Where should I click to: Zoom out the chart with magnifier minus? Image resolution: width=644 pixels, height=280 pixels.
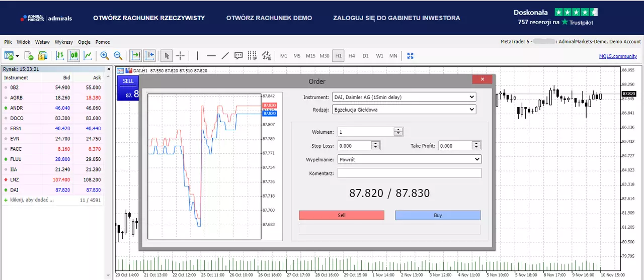(x=118, y=56)
